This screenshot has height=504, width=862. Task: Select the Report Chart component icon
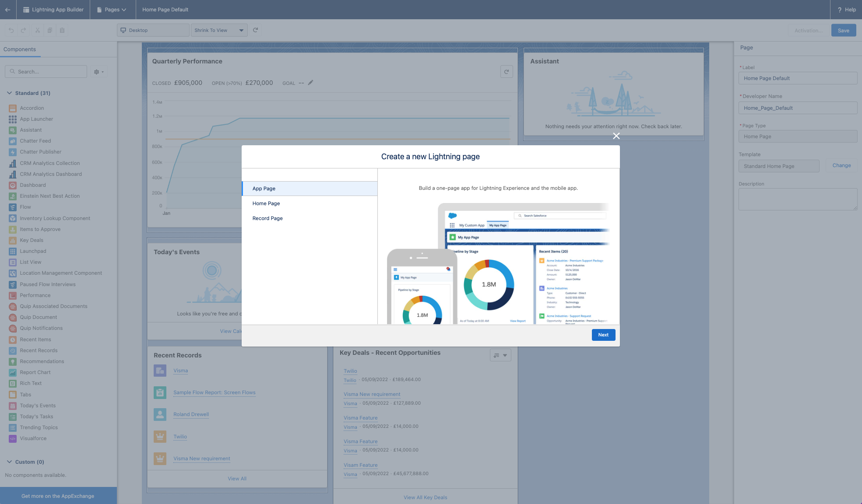click(13, 372)
